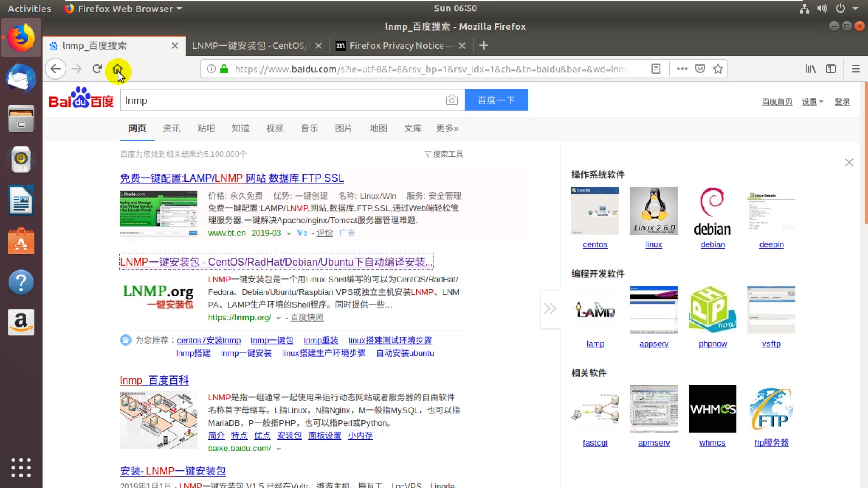Open Amazon launcher in dock
This screenshot has height=488, width=868.
(x=21, y=322)
